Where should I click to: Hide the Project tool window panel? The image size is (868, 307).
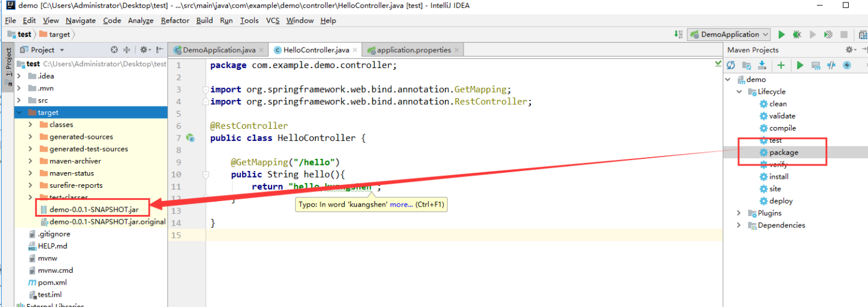[x=160, y=50]
